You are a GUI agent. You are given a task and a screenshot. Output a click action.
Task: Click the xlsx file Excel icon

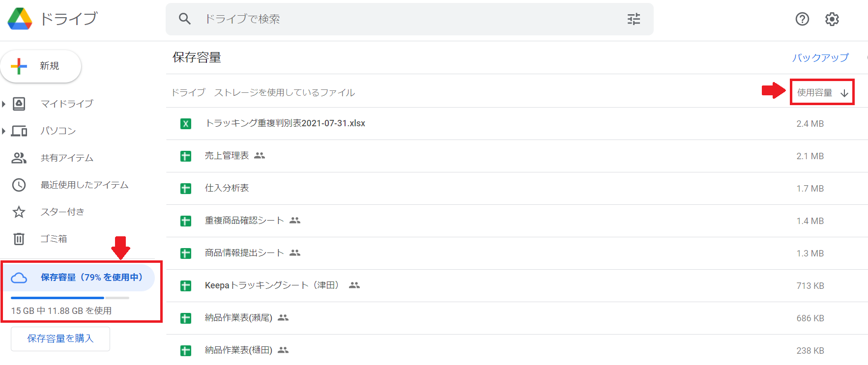[x=186, y=124]
